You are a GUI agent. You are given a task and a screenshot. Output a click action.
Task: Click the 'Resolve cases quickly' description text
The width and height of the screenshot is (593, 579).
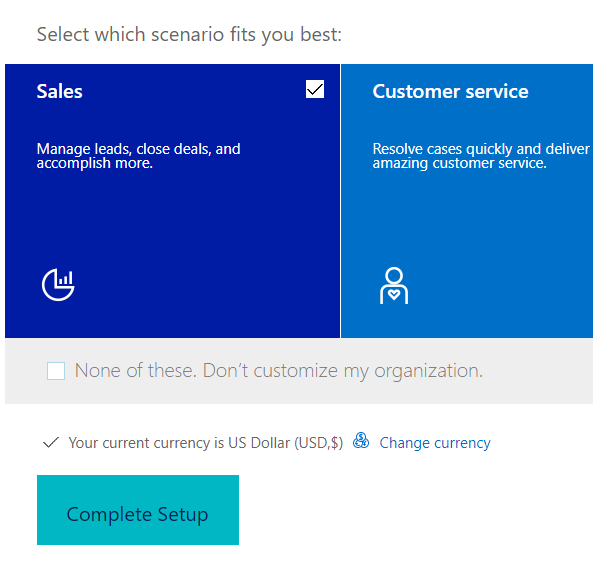tap(481, 156)
